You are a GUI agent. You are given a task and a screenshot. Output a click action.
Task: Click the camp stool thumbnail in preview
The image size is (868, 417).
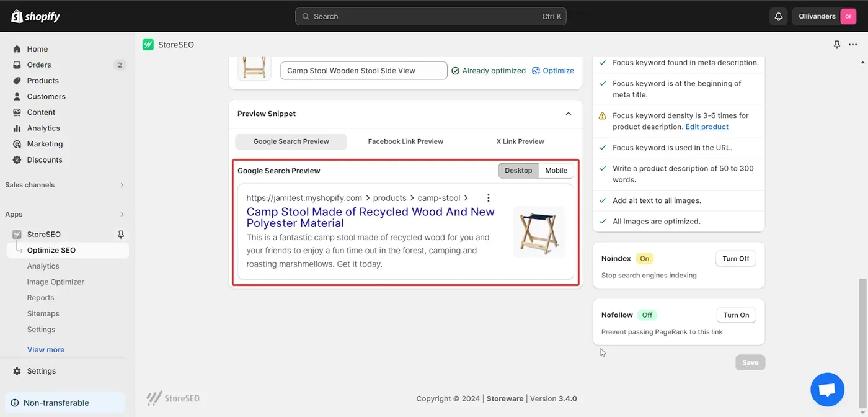click(539, 231)
